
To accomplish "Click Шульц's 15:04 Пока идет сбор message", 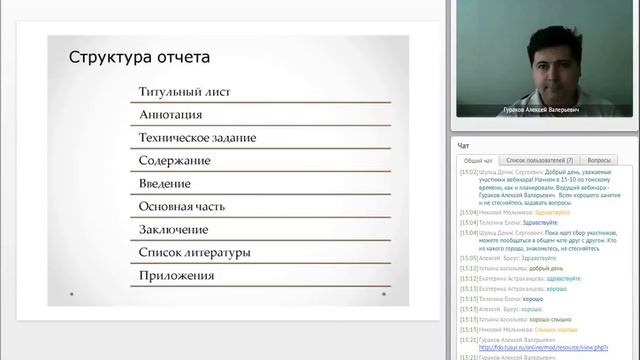I will [x=539, y=241].
